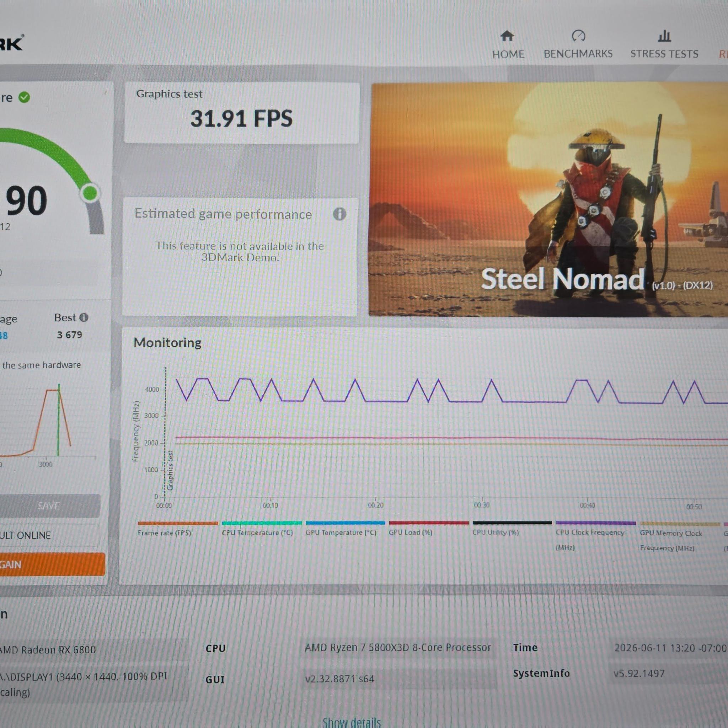Click the Steel Nomad benchmark image
Viewport: 728px width, 728px height.
pos(548,200)
